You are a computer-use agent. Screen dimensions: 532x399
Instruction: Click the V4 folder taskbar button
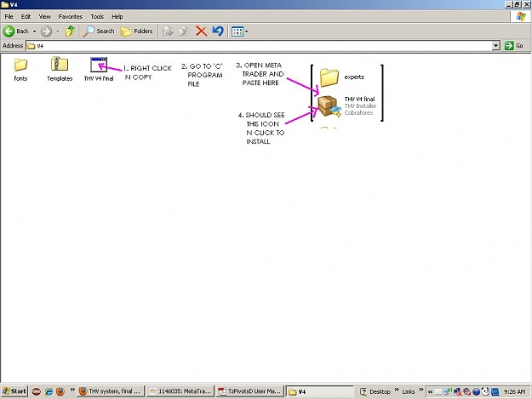[x=320, y=391]
